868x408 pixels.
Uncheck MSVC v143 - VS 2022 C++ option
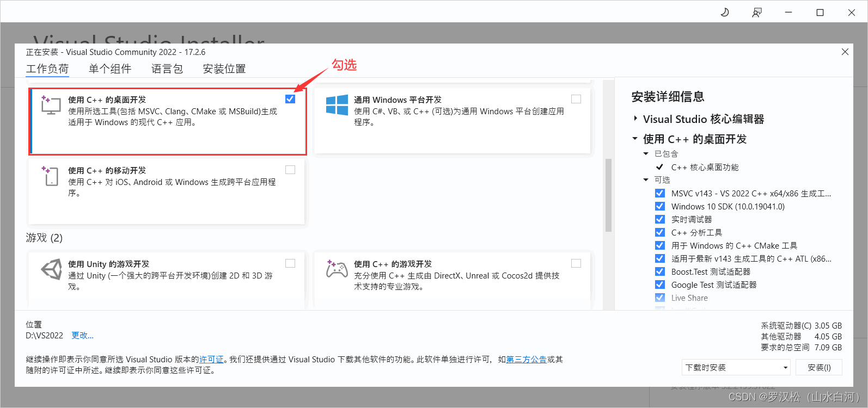click(660, 193)
